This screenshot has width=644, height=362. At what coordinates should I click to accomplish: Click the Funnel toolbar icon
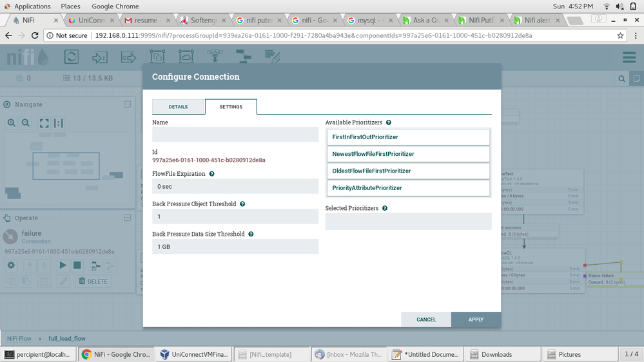(x=215, y=57)
